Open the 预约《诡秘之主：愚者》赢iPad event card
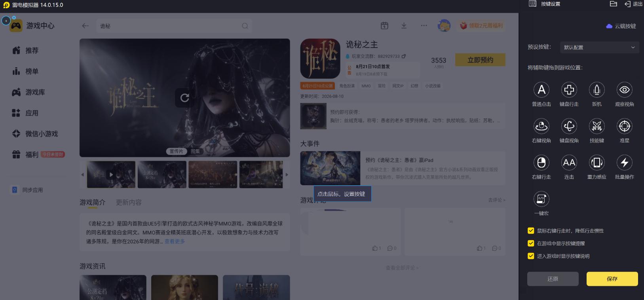644x300 pixels. coord(403,168)
